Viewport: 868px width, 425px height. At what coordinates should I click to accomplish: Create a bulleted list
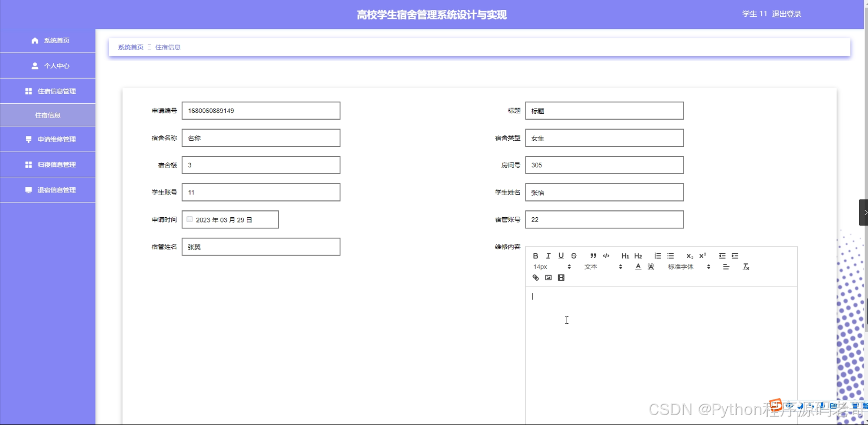point(671,256)
